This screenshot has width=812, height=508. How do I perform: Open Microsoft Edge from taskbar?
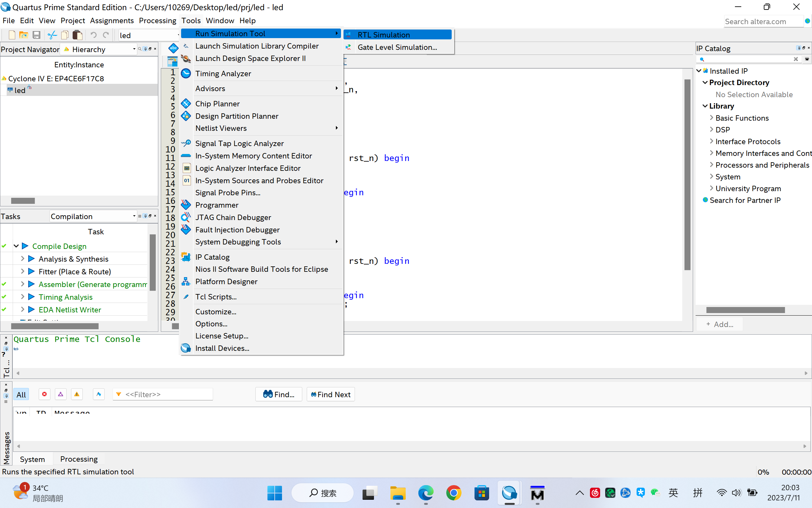[425, 493]
